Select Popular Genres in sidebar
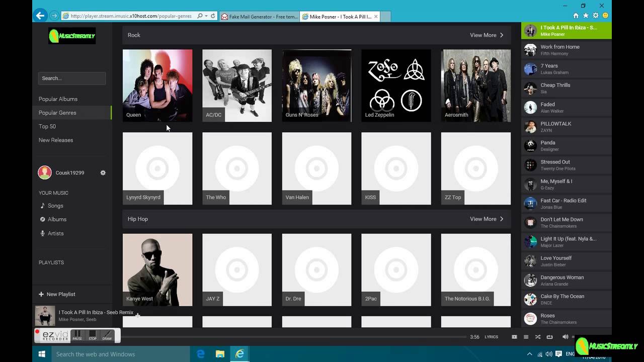644x362 pixels. [x=57, y=113]
